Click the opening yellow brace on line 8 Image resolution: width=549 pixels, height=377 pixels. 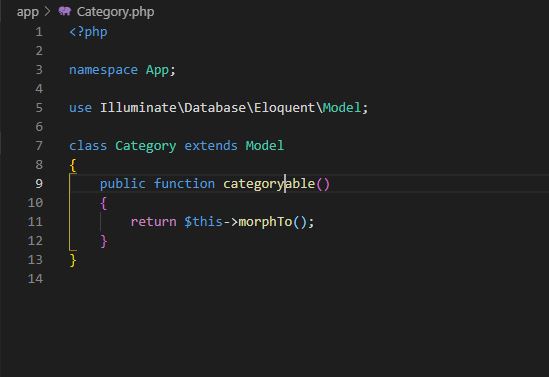[73, 165]
